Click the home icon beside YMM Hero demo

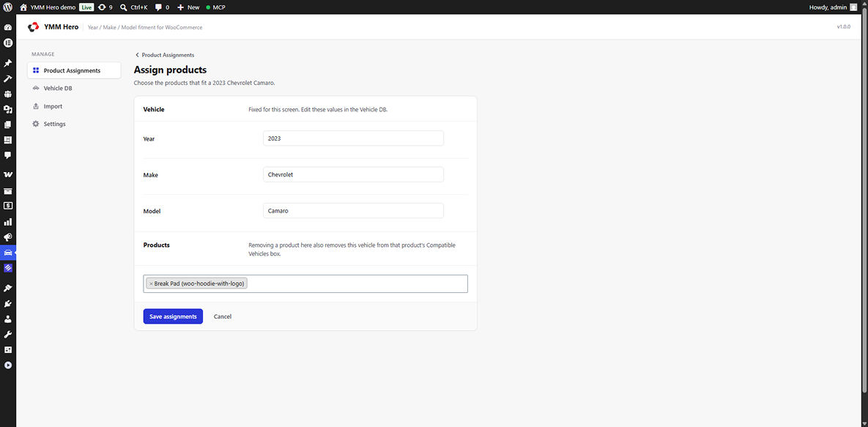coord(23,7)
